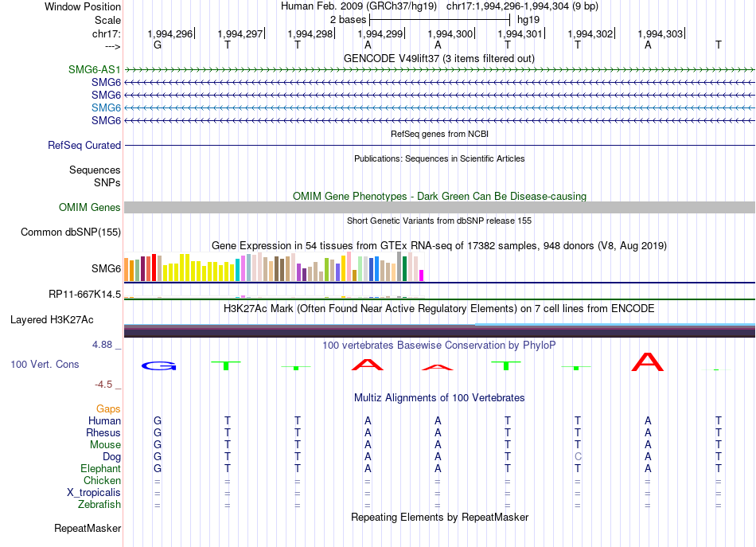Click Publications Sequences in Scientific Articles title

[x=439, y=158]
